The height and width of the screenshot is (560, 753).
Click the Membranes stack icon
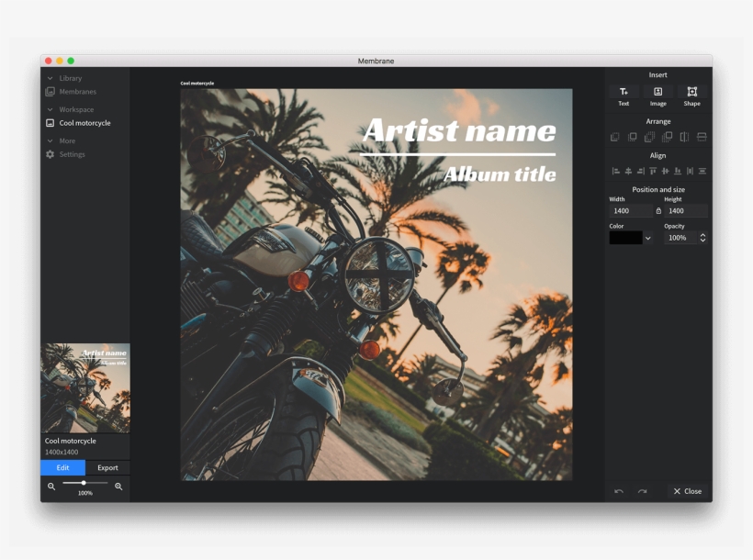click(x=50, y=91)
